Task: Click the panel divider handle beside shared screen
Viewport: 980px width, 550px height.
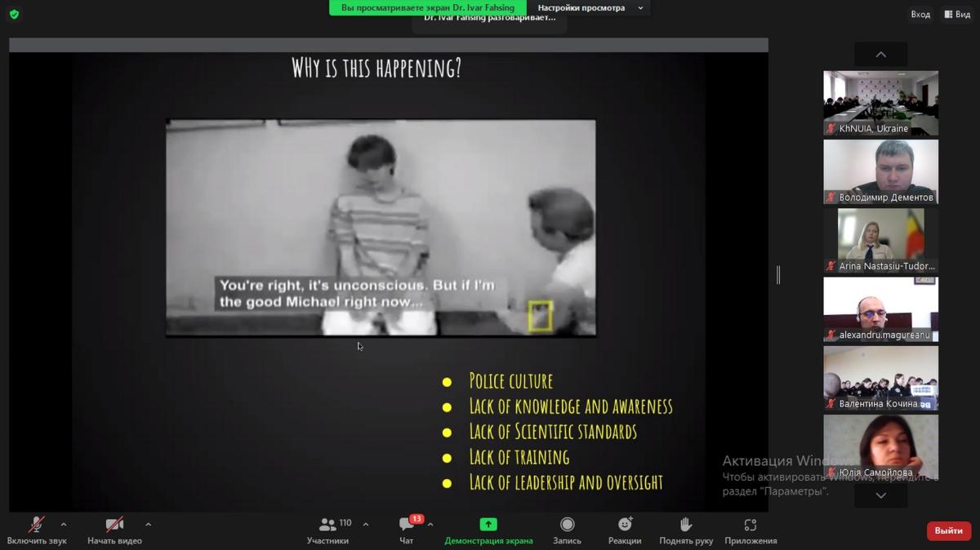Action: (778, 275)
